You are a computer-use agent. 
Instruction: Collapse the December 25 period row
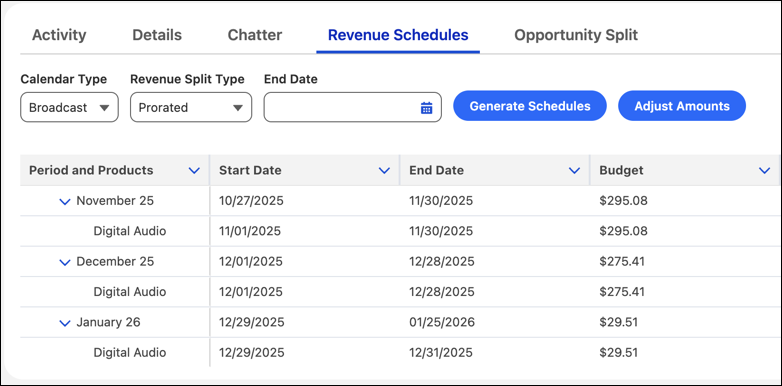click(x=65, y=262)
